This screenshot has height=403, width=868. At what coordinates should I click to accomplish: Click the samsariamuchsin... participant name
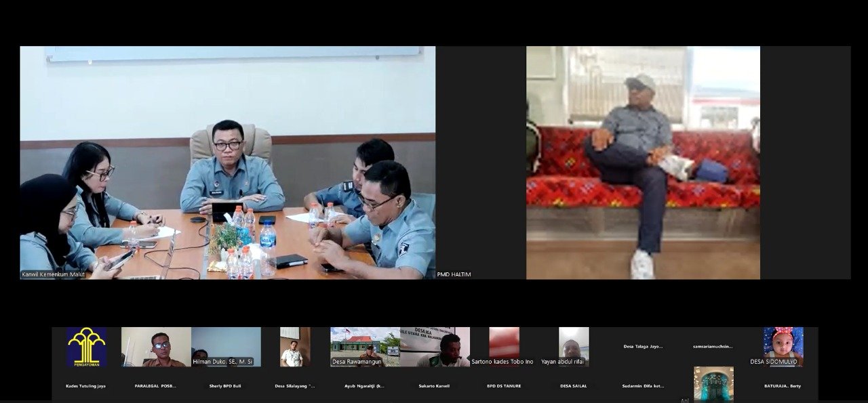[713, 346]
